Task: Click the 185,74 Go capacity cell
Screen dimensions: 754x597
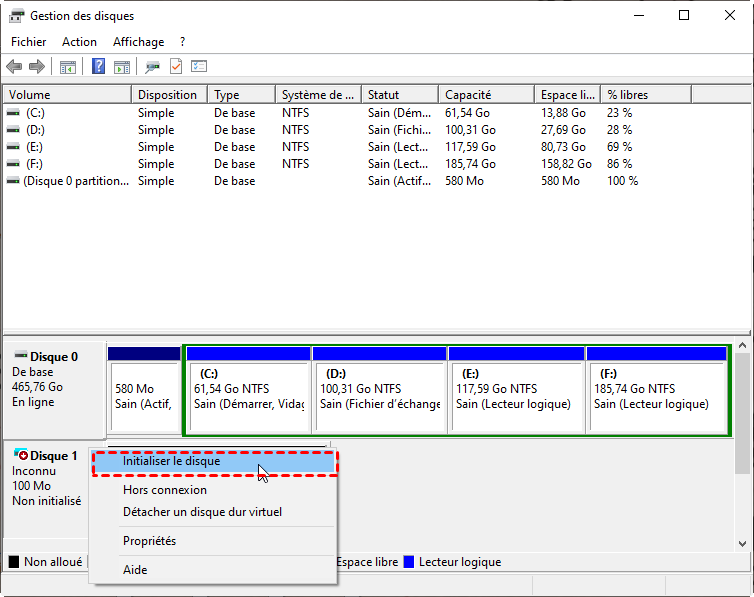Action: [470, 164]
